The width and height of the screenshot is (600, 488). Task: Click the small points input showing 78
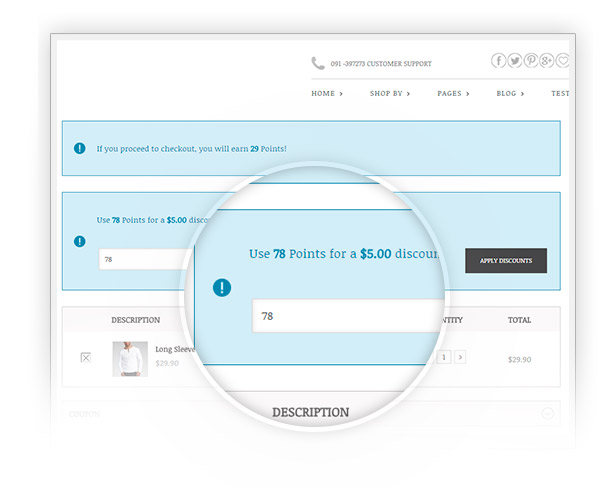click(x=145, y=259)
